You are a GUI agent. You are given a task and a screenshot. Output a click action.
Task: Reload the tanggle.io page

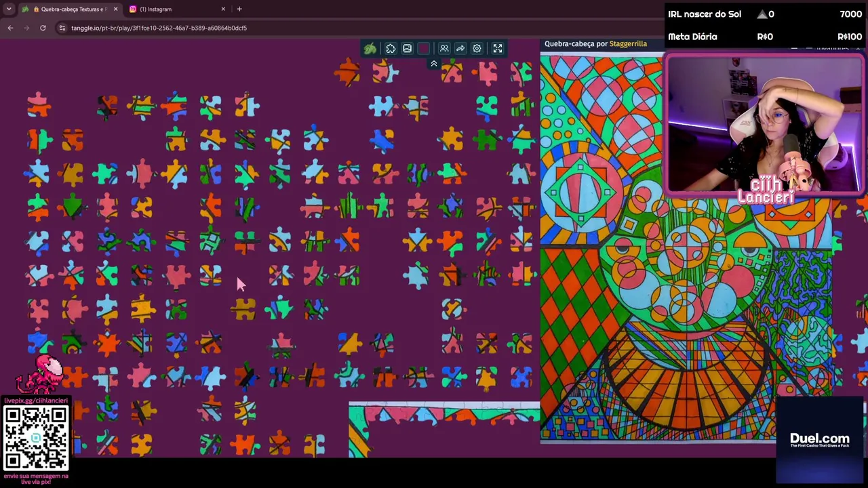tap(43, 28)
